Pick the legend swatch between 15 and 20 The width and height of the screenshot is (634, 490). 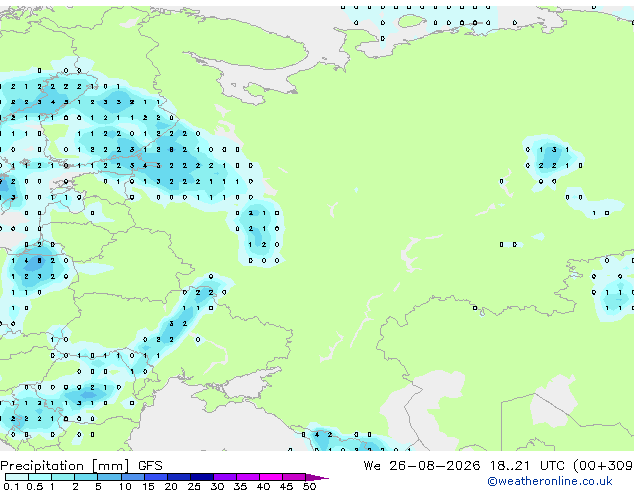pos(156,477)
